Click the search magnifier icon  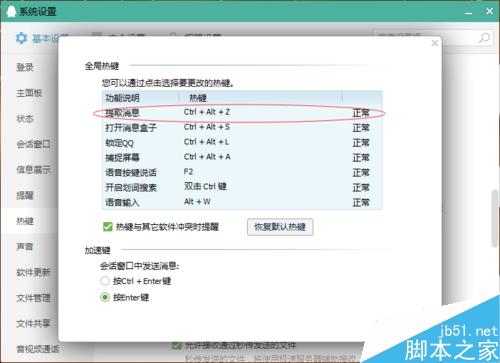click(484, 38)
